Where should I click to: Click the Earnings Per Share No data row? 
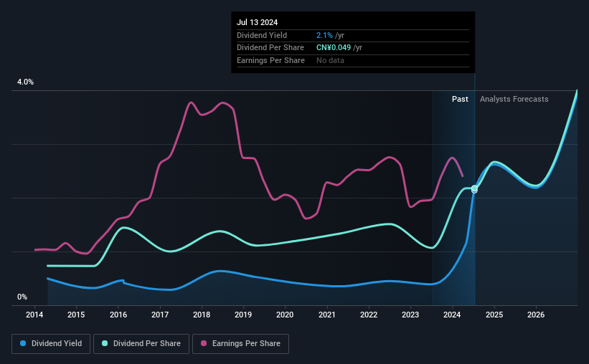click(353, 60)
